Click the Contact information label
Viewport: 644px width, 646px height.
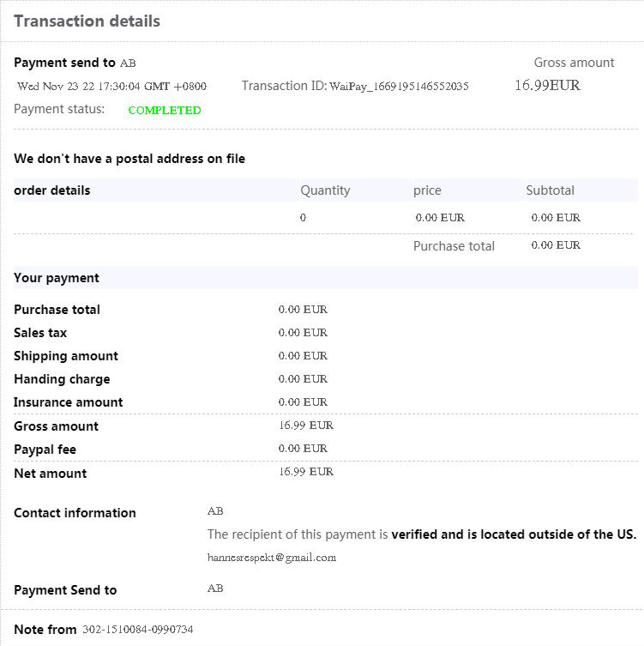click(x=75, y=513)
